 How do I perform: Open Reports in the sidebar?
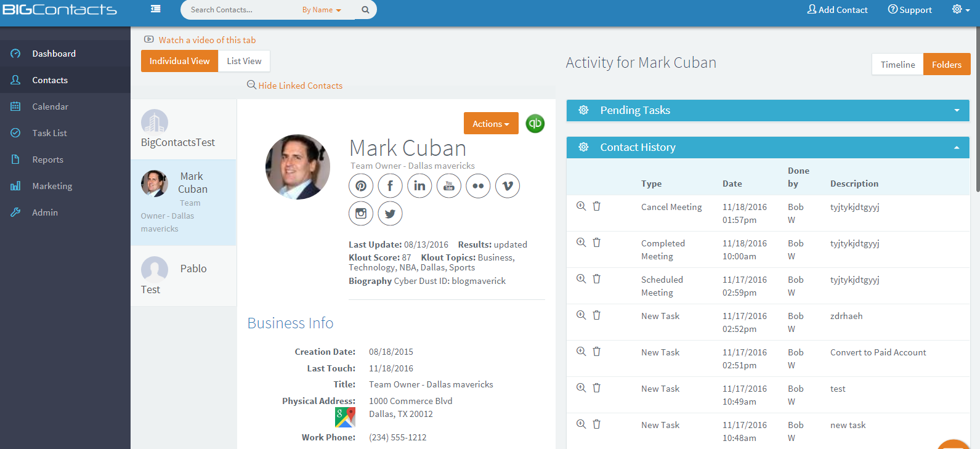(65, 160)
